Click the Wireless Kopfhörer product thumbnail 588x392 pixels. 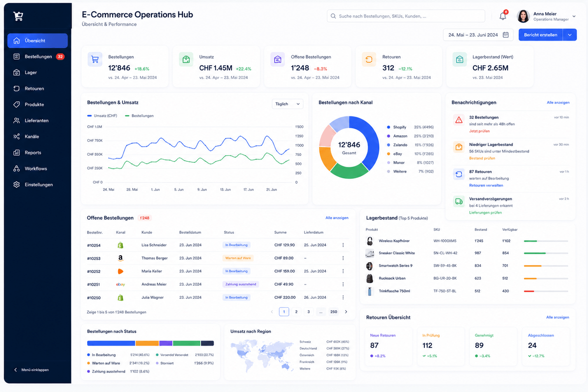tap(369, 241)
